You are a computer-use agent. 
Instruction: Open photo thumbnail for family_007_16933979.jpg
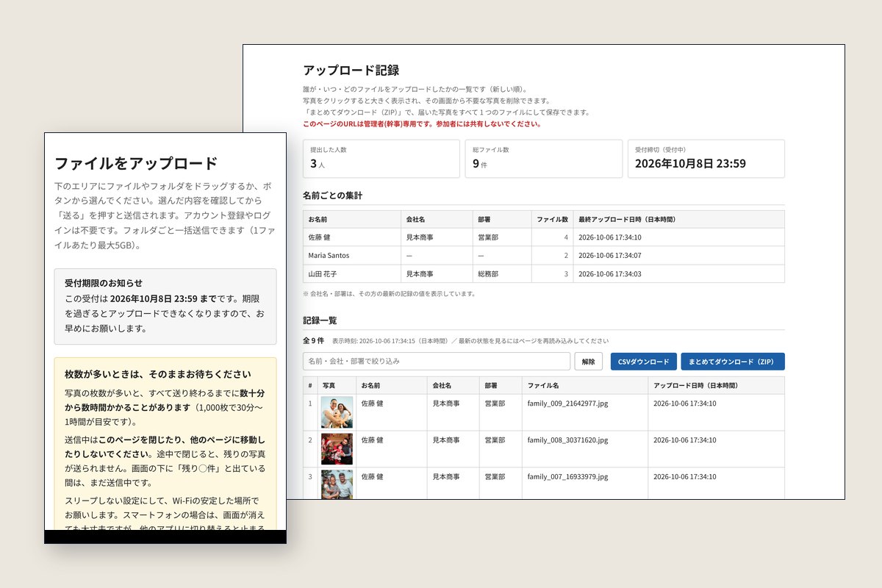click(337, 484)
